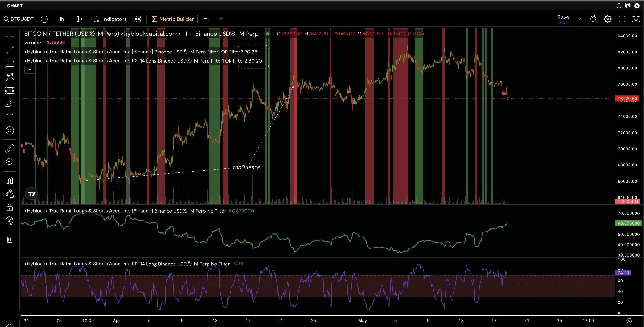
Task: Click the 74.91 RSI value label on the axis
Action: click(623, 273)
